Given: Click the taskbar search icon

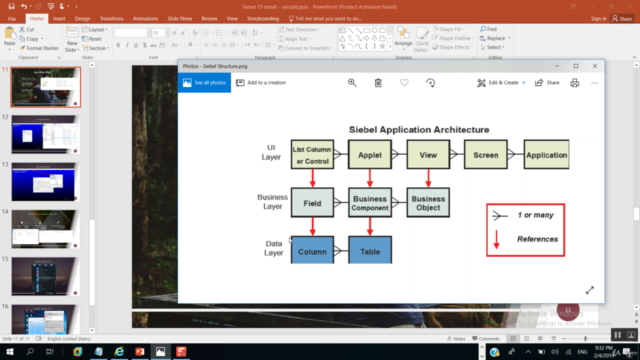Looking at the screenshot, I should tap(30, 351).
